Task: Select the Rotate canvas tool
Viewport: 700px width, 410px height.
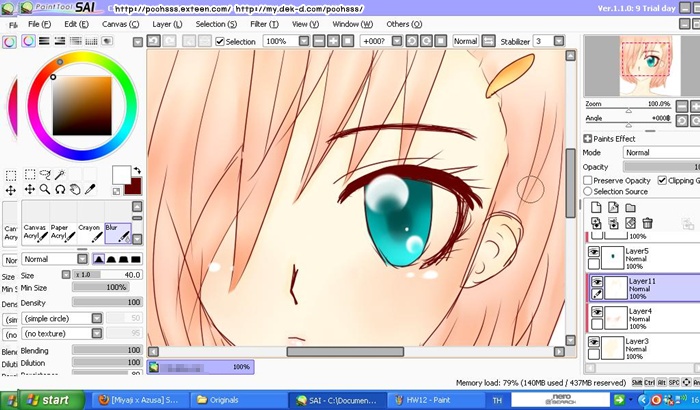Action: pos(60,189)
